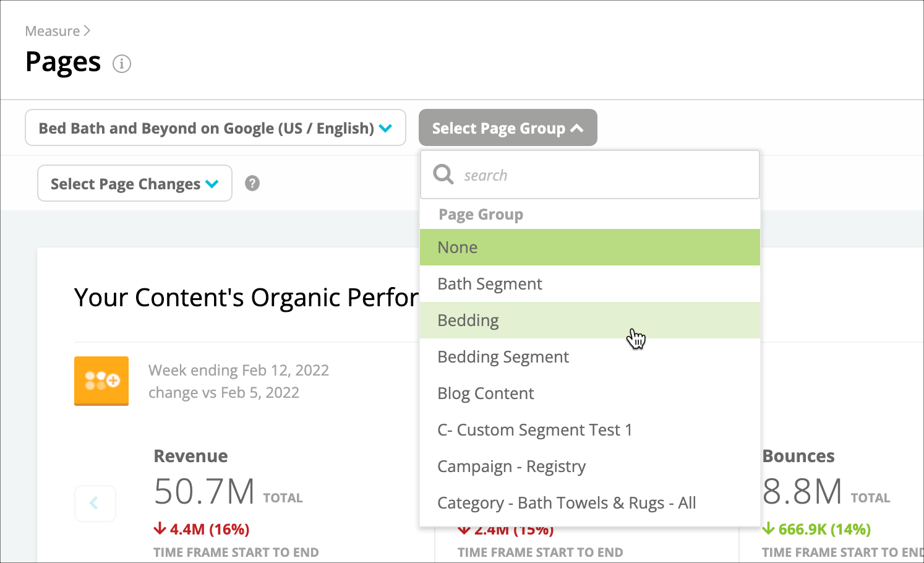Choose Bath Segment page group
This screenshot has height=563, width=924.
[x=589, y=284]
